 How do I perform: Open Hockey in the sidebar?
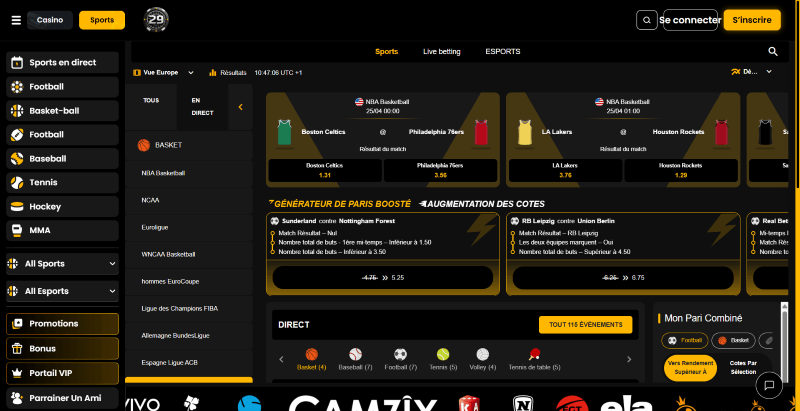click(62, 207)
